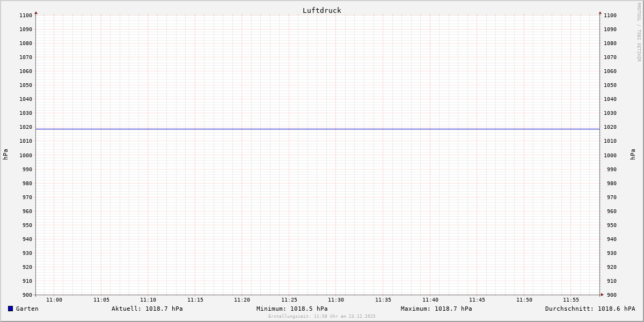Select the Minimum: 1018.5 hPa value

[292, 309]
